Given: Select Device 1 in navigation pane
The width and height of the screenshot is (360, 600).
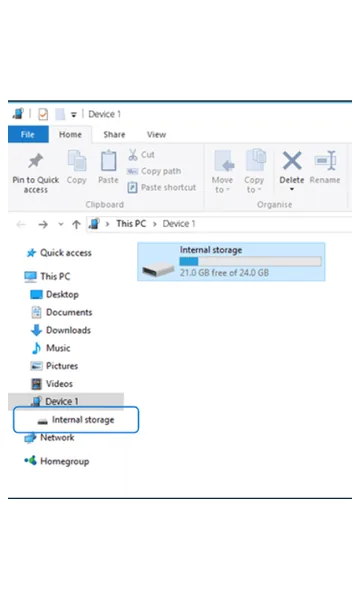Looking at the screenshot, I should [x=66, y=401].
